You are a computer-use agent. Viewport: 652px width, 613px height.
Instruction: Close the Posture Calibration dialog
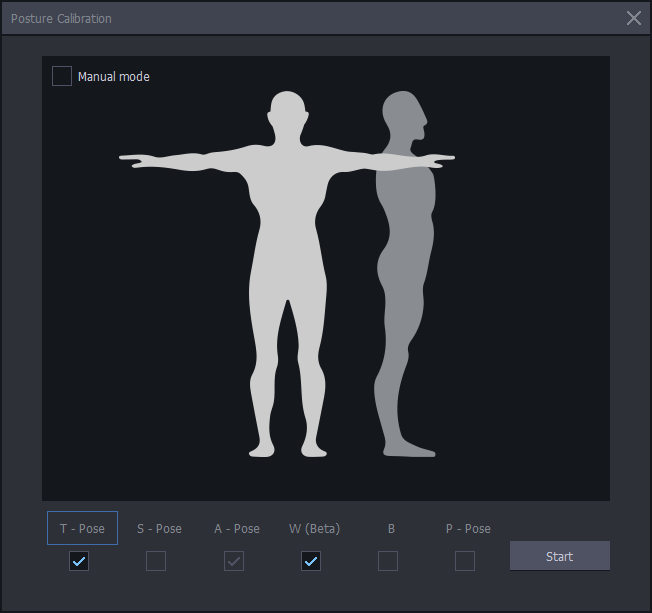click(634, 18)
